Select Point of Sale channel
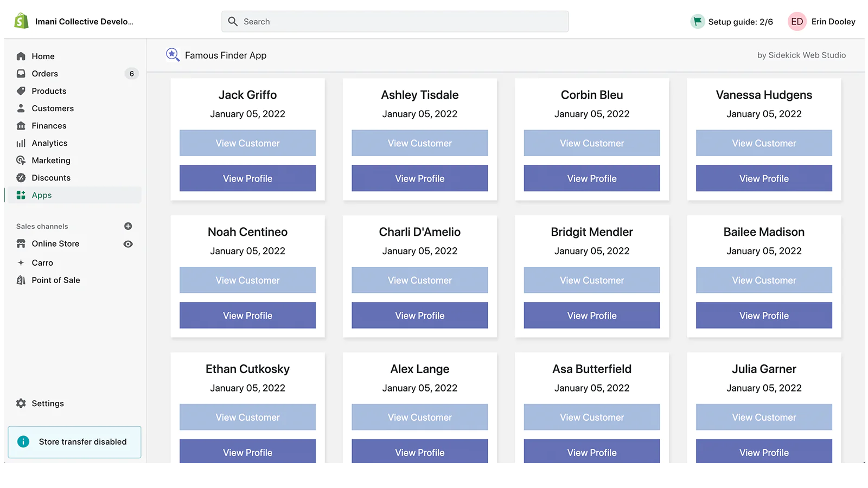The image size is (868, 488). [55, 280]
